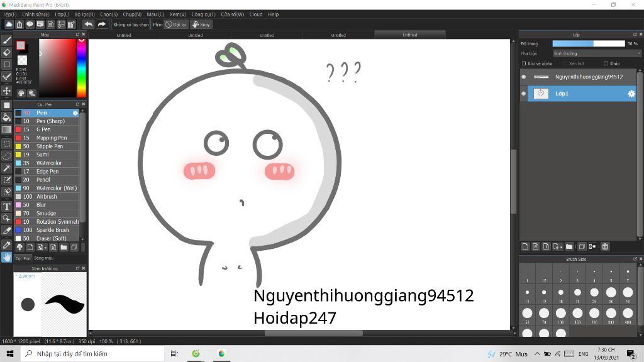Add brush from cloud in brush panel

[19, 247]
